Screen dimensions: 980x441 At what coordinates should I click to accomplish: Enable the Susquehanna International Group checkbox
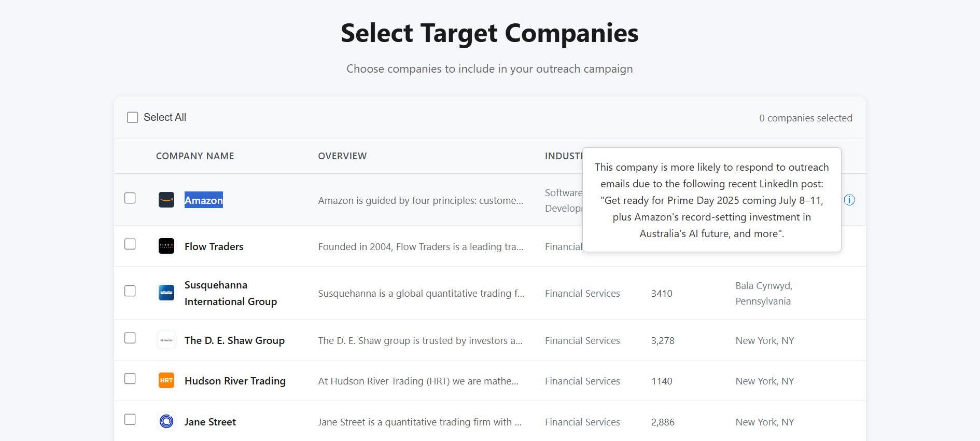tap(130, 291)
